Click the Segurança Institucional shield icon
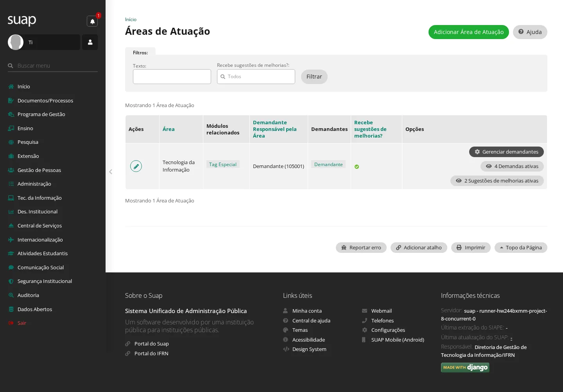 tap(11, 281)
